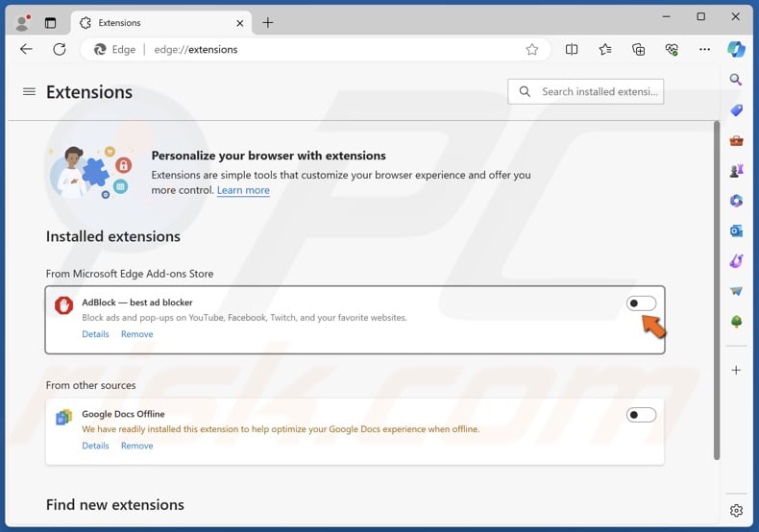
Task: Add page to favorites with star icon
Action: pyautogui.click(x=532, y=49)
